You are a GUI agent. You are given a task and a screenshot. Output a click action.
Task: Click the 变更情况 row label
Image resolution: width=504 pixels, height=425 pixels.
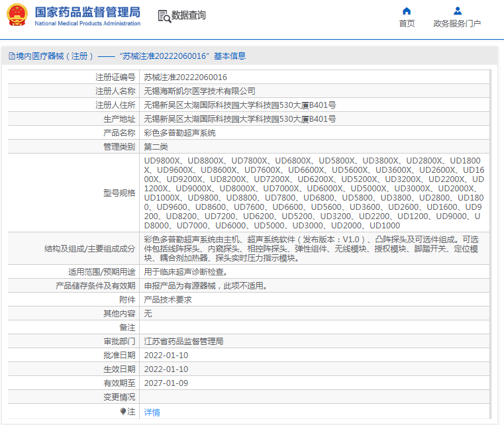pyautogui.click(x=119, y=397)
